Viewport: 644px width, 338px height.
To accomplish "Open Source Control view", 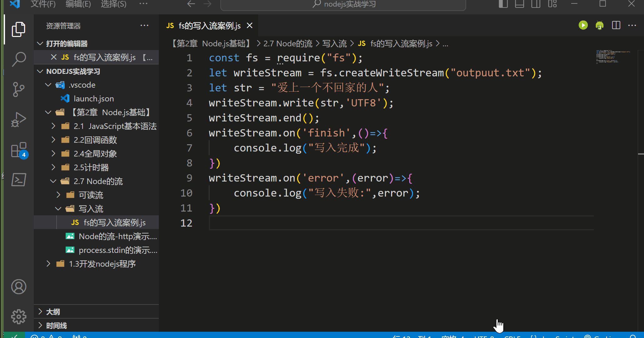I will tap(19, 89).
